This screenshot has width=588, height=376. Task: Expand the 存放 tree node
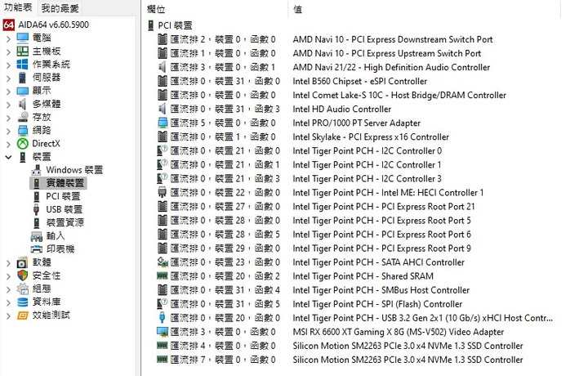8,118
